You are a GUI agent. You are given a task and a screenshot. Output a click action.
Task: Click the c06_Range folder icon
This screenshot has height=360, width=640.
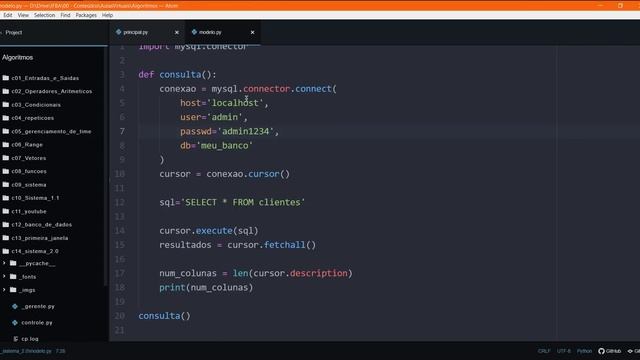point(6,144)
